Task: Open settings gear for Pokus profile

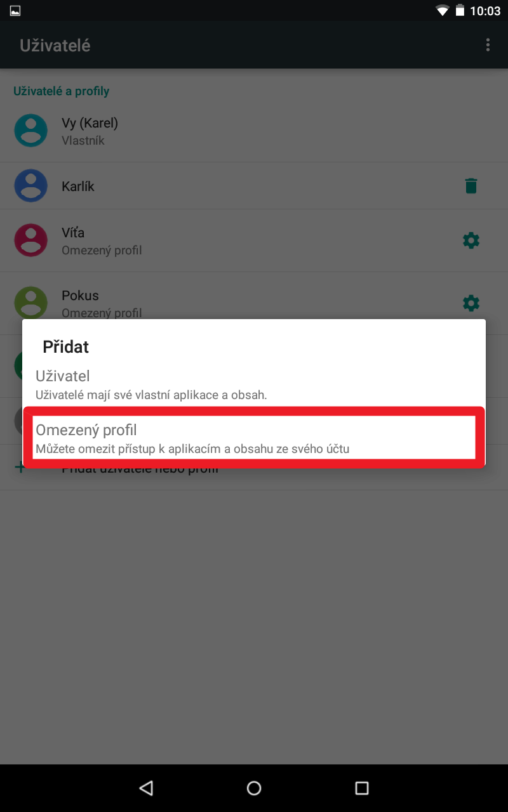Action: (471, 303)
